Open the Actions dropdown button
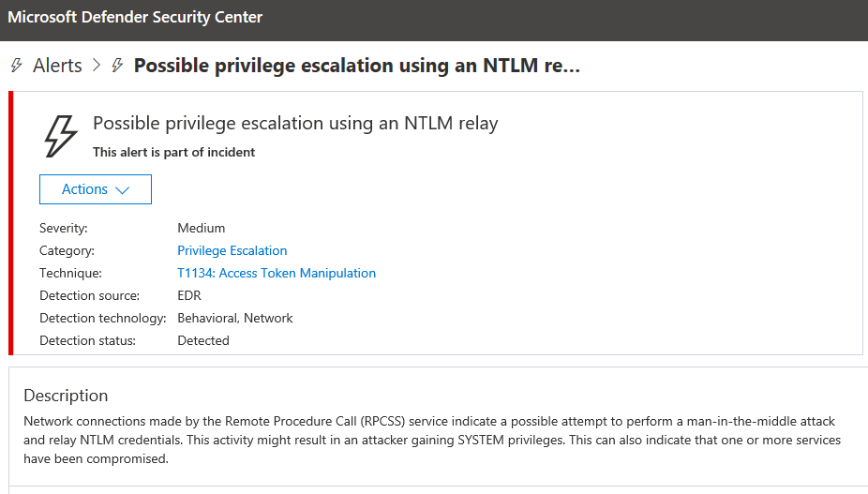This screenshot has height=494, width=868. pyautogui.click(x=95, y=189)
